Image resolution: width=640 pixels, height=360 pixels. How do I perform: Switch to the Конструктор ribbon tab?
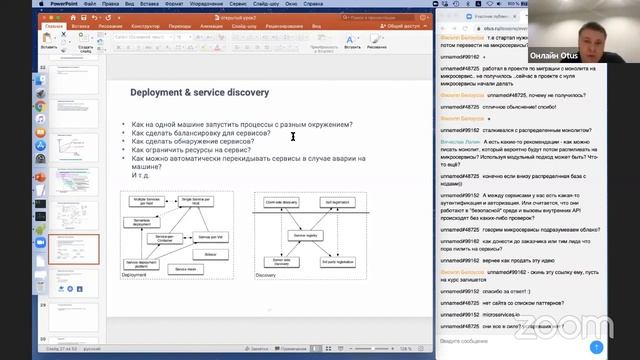145,26
